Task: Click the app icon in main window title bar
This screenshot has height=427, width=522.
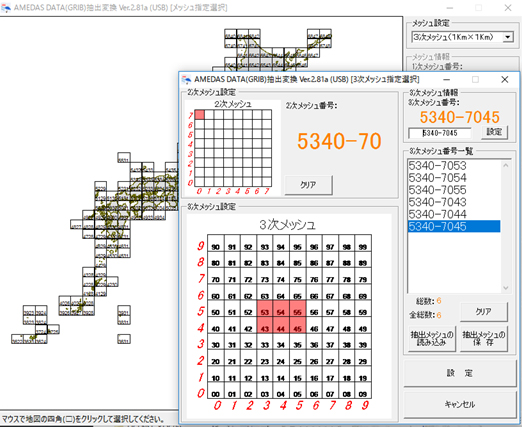Action: (5, 8)
